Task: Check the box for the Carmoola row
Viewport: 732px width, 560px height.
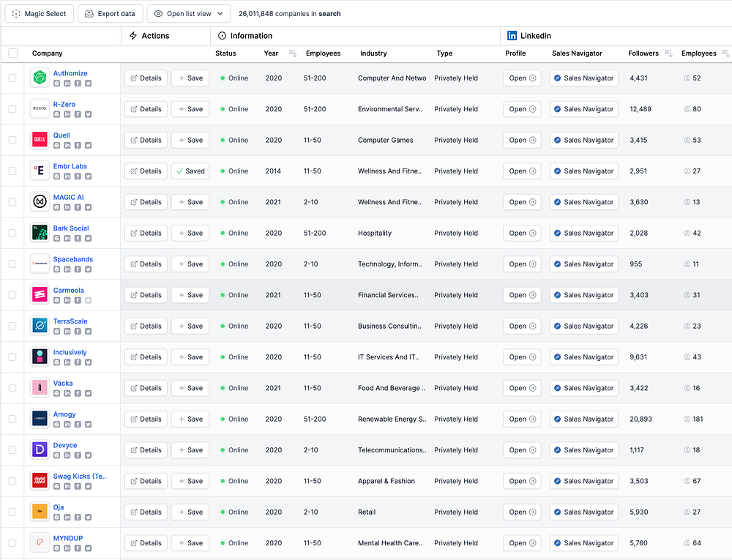Action: click(x=12, y=295)
